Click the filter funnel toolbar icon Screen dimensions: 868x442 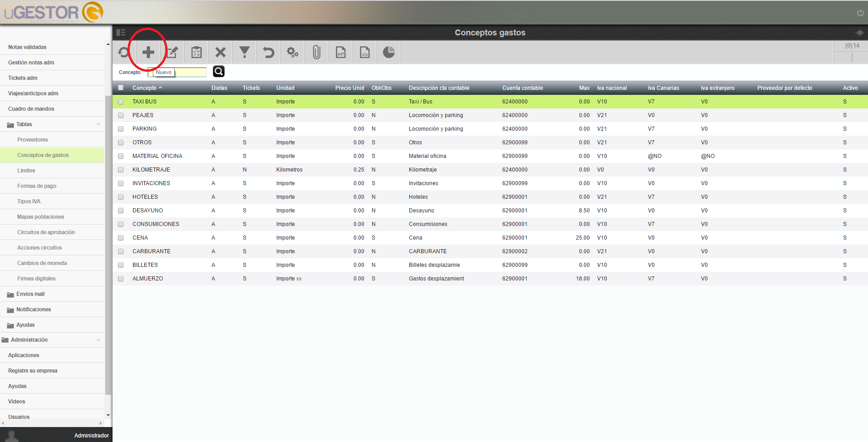245,53
